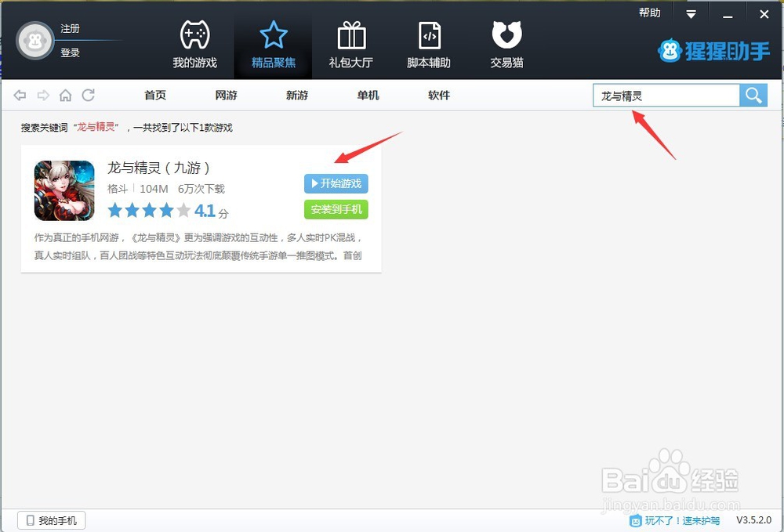Open the 帮助 menu
Viewport: 784px width, 532px height.
point(649,12)
